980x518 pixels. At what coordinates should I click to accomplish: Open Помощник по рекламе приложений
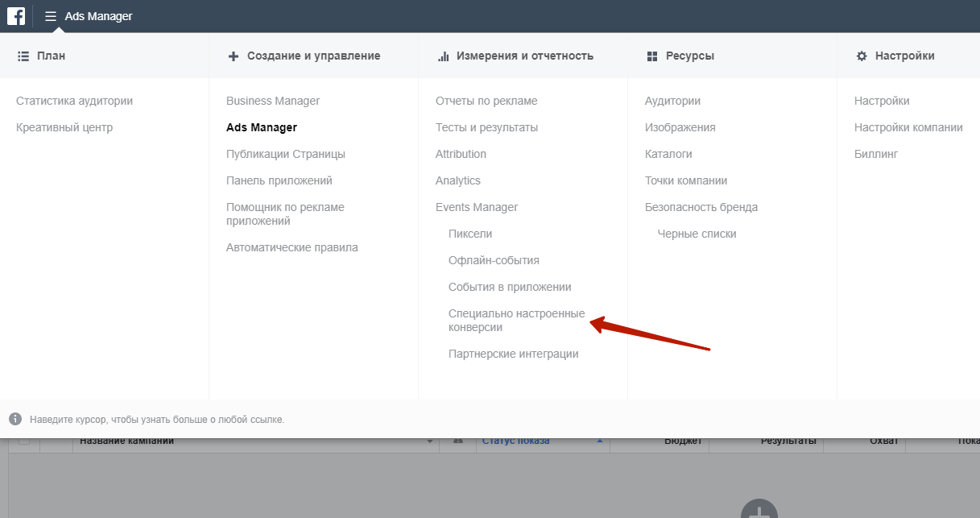(285, 213)
